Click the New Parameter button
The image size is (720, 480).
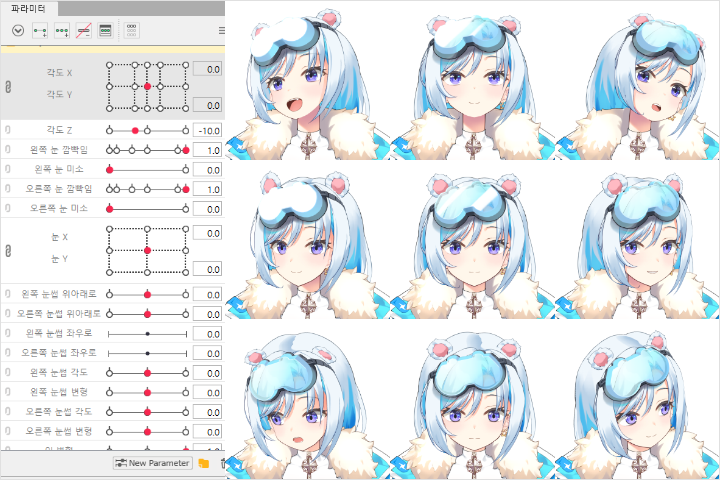(152, 463)
